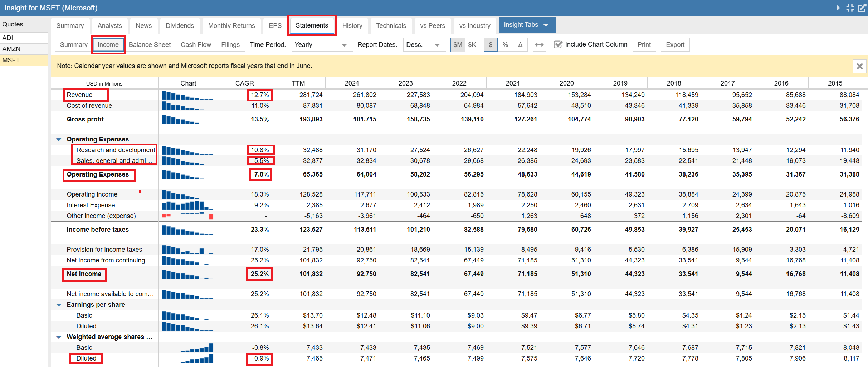Collapse the Earnings per share section
The height and width of the screenshot is (367, 868).
(x=59, y=305)
